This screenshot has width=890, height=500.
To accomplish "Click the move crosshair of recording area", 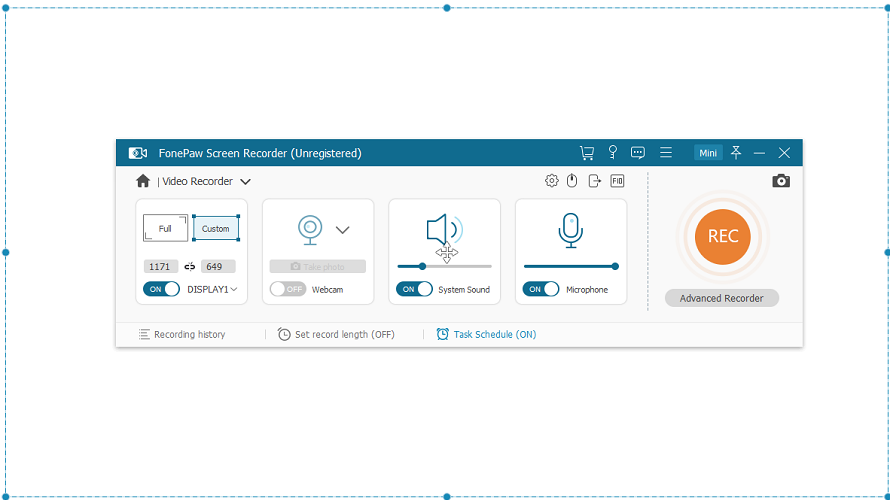I will pyautogui.click(x=447, y=253).
